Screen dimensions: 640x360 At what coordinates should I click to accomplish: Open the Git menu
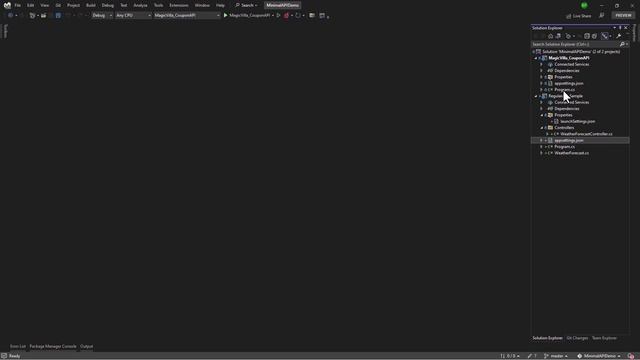pos(58,5)
